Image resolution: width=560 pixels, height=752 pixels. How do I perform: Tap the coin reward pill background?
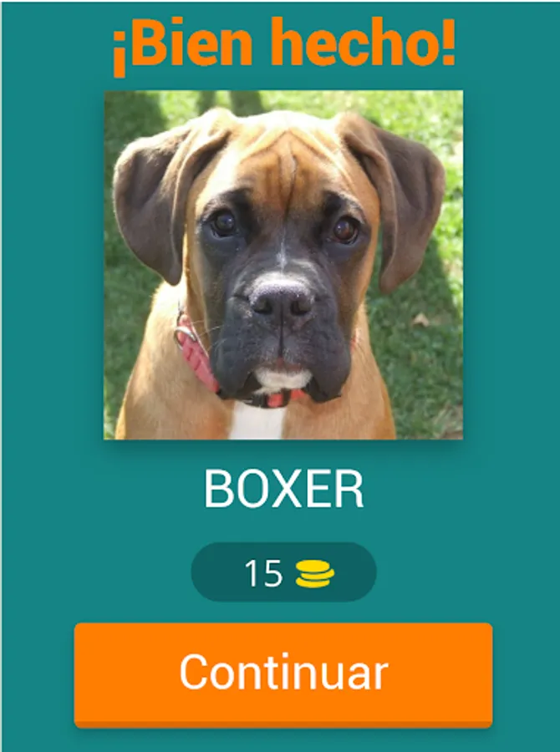(283, 572)
